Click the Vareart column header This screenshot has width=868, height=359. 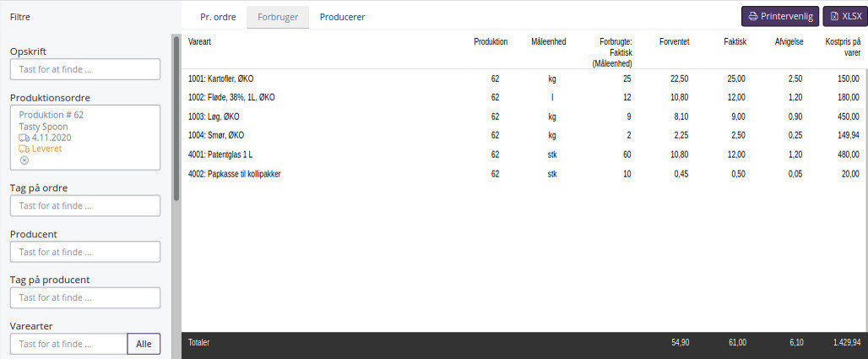[x=201, y=42]
